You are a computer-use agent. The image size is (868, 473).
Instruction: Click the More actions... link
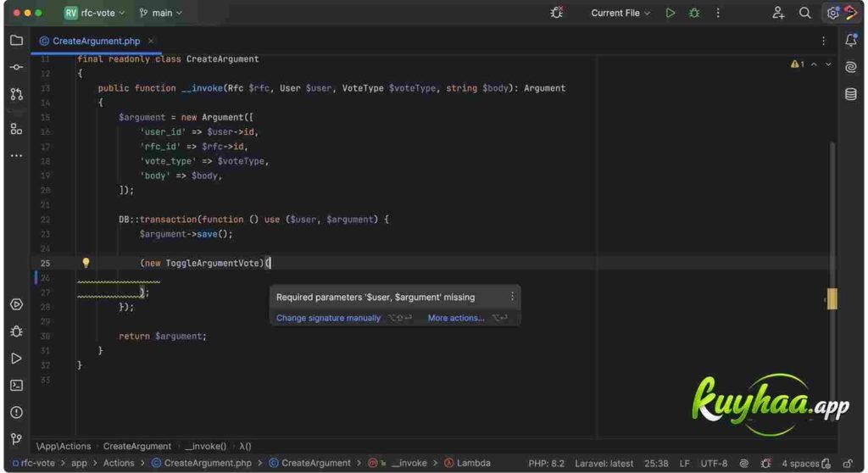coord(455,318)
